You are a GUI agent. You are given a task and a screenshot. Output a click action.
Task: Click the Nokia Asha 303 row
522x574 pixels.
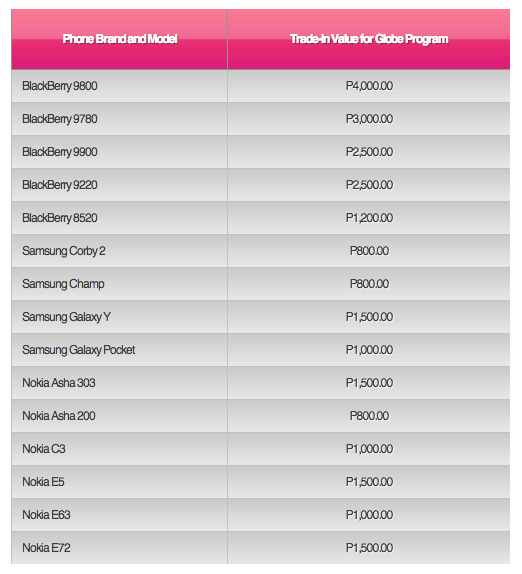(x=260, y=383)
